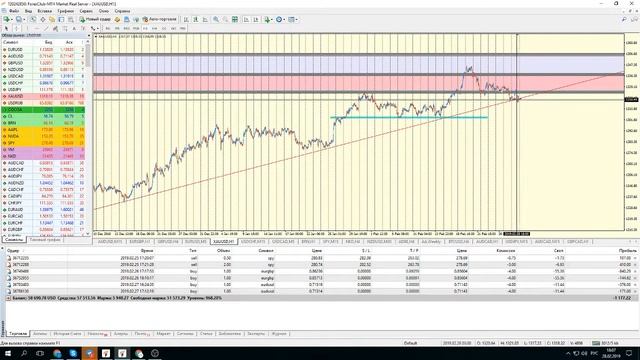Open the Profiles toolbar icon
This screenshot has height=360, width=640.
pyautogui.click(x=19, y=19)
